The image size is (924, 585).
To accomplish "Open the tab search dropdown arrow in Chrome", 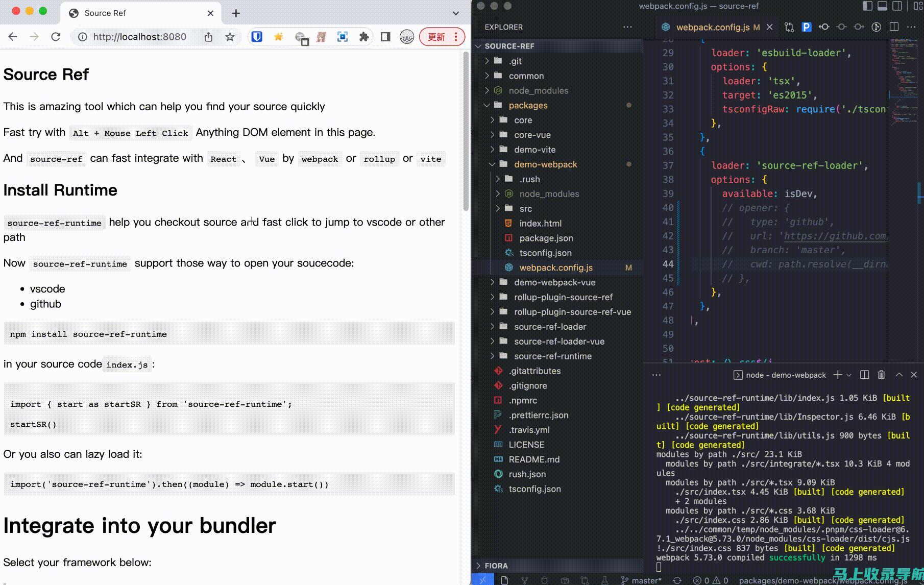I will point(455,13).
